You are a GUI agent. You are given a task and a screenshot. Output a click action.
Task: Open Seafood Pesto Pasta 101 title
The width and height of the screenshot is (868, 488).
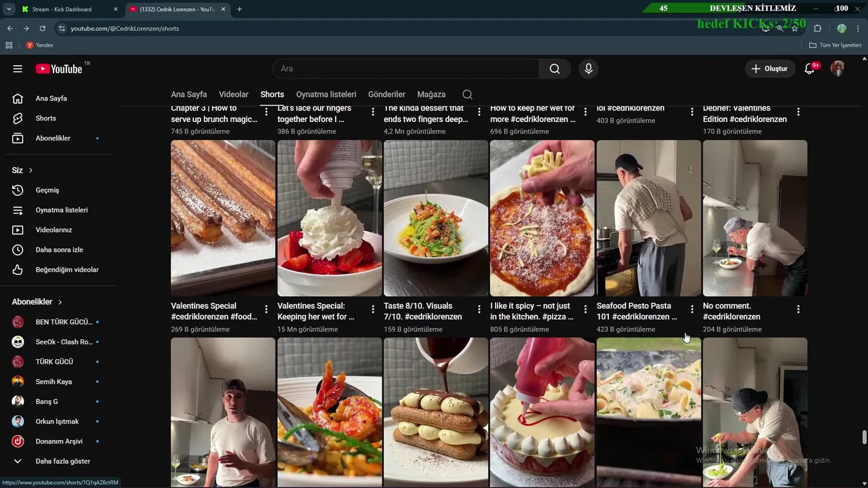point(637,311)
